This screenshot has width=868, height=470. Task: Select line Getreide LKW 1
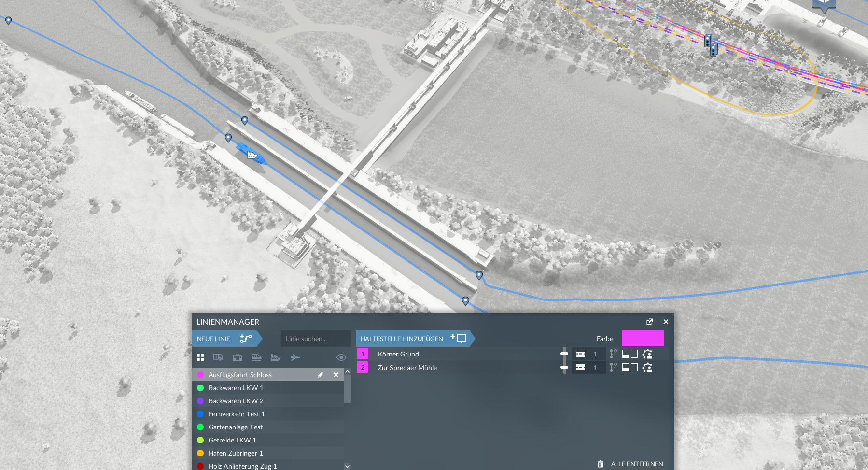click(268, 440)
